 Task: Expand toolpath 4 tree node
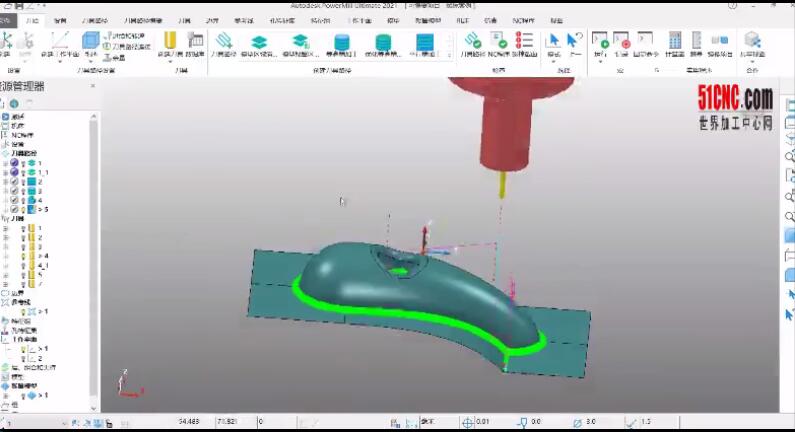(6, 200)
